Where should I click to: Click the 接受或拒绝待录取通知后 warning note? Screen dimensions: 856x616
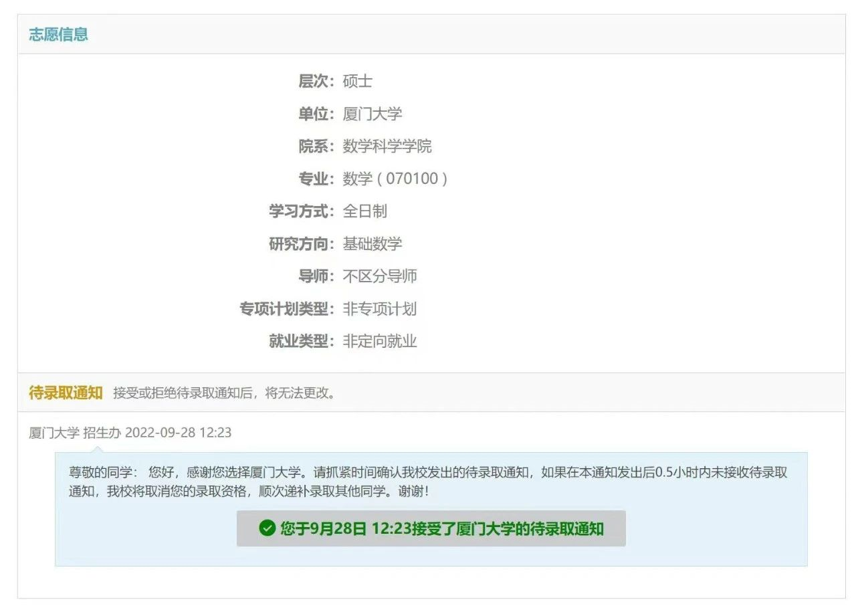click(x=224, y=393)
